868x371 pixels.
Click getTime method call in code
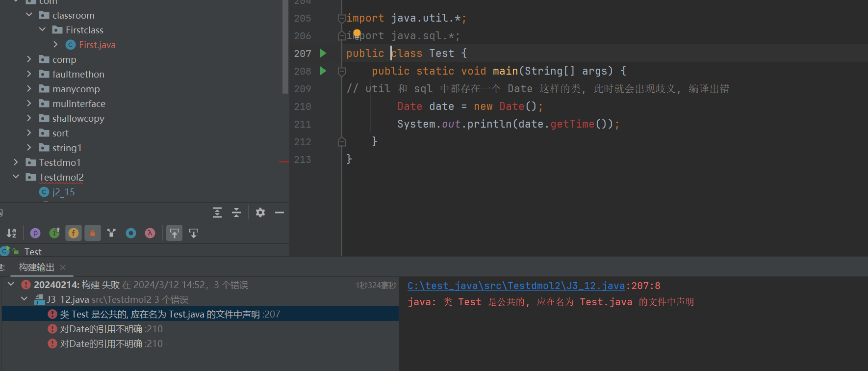[x=572, y=124]
